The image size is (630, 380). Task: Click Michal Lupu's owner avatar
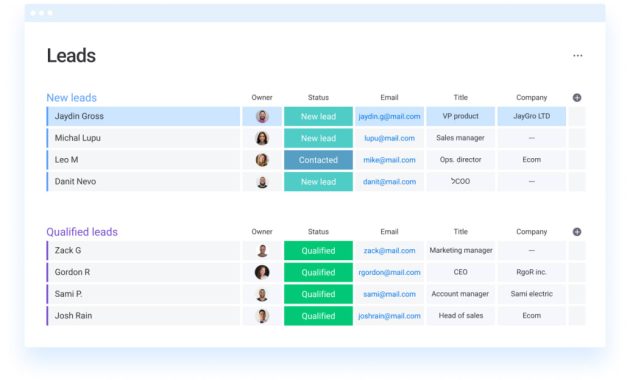[x=262, y=138]
